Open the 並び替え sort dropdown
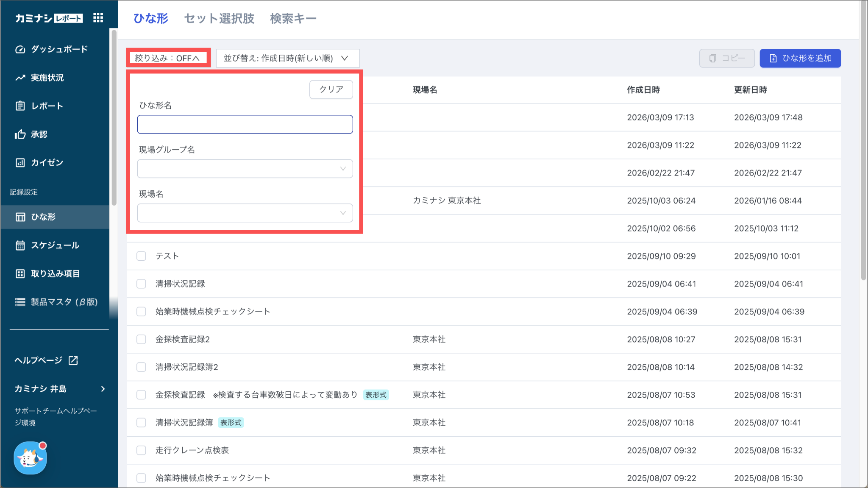 point(287,58)
